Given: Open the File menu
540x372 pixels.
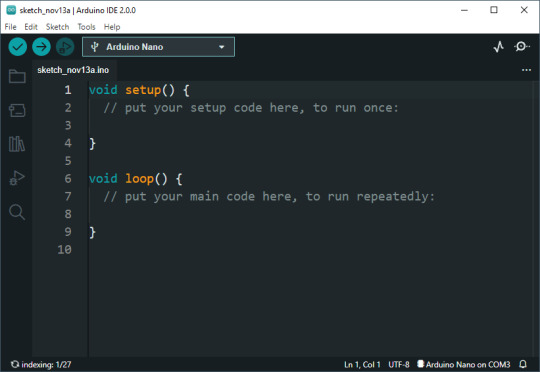Looking at the screenshot, I should (10, 27).
